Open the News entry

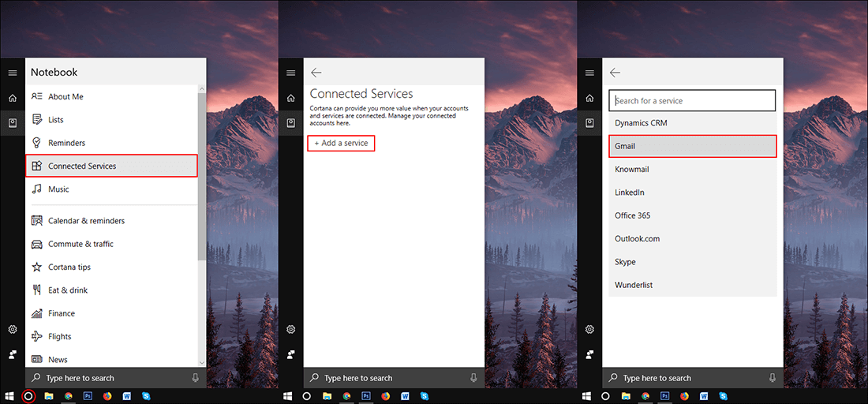click(x=111, y=358)
